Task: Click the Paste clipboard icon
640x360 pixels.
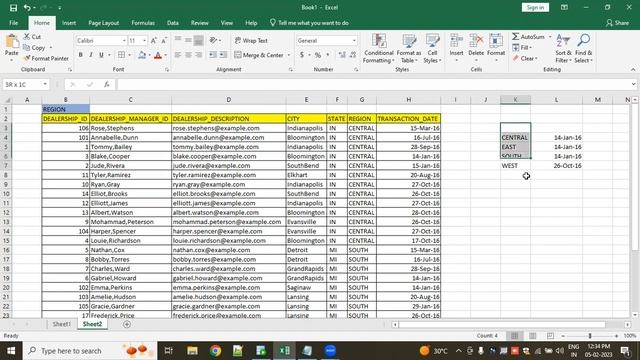Action: (x=12, y=41)
